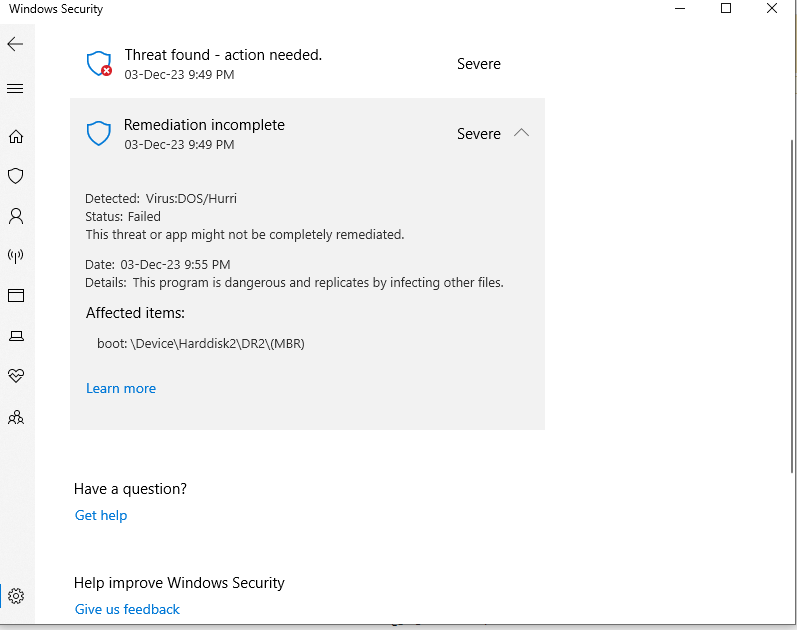Open Virus & threat protection shield icon

pyautogui.click(x=16, y=176)
